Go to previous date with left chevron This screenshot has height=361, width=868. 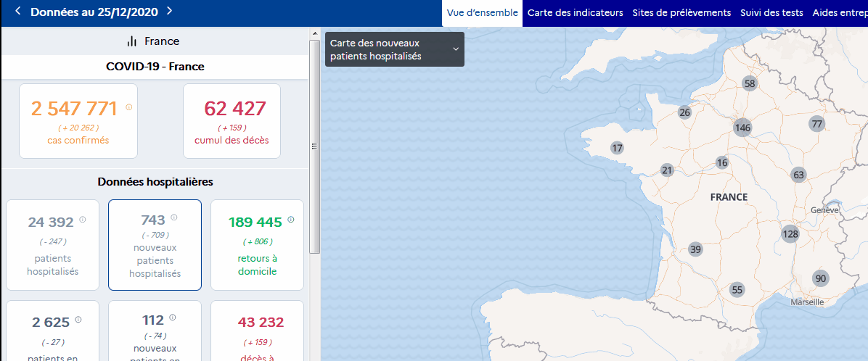[x=18, y=12]
